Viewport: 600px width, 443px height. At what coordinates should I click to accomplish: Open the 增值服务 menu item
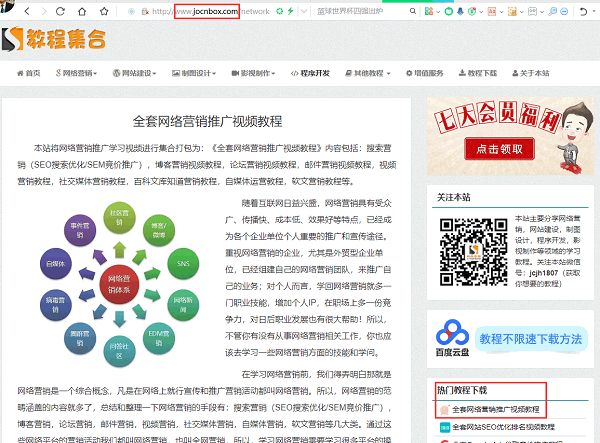coord(425,73)
